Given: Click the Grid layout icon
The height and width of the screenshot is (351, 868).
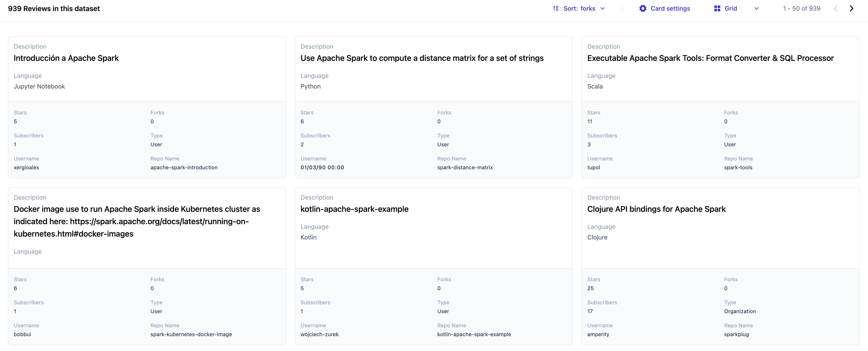Looking at the screenshot, I should point(717,8).
